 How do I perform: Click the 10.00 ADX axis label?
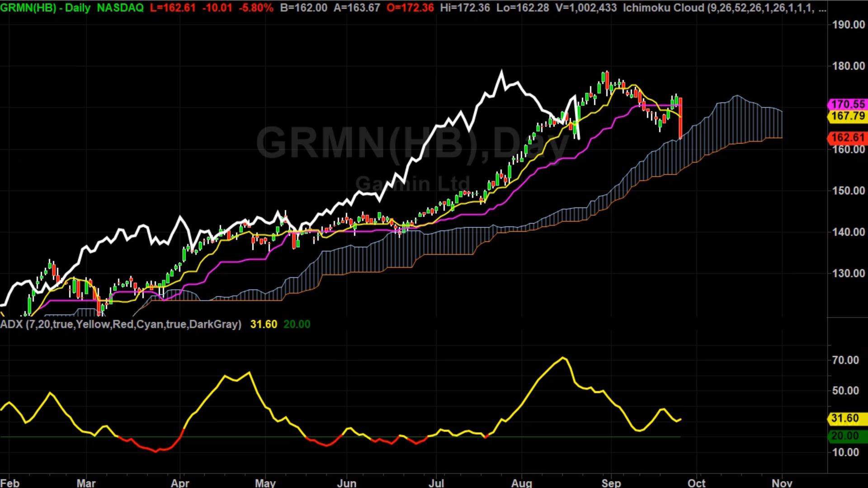[x=845, y=452]
